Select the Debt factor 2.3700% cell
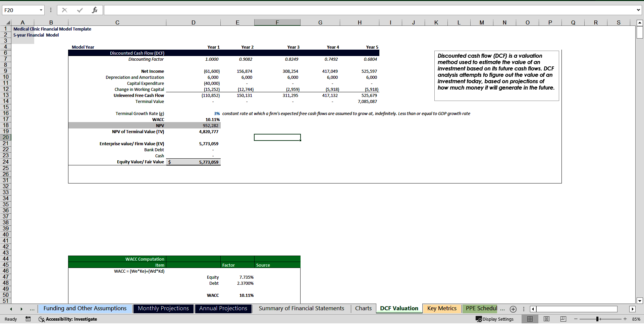The image size is (644, 324). (237, 283)
